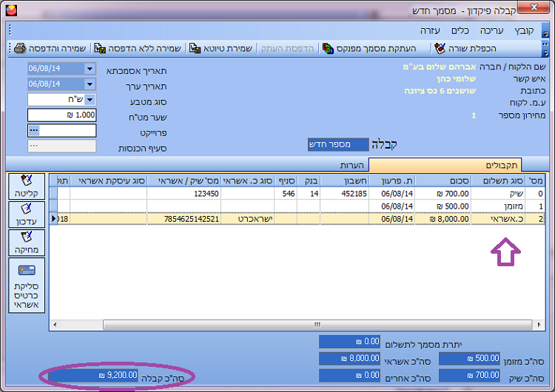Click the browse button in the פרוייקט field
Viewport: 555px width, 392px height.
(33, 130)
